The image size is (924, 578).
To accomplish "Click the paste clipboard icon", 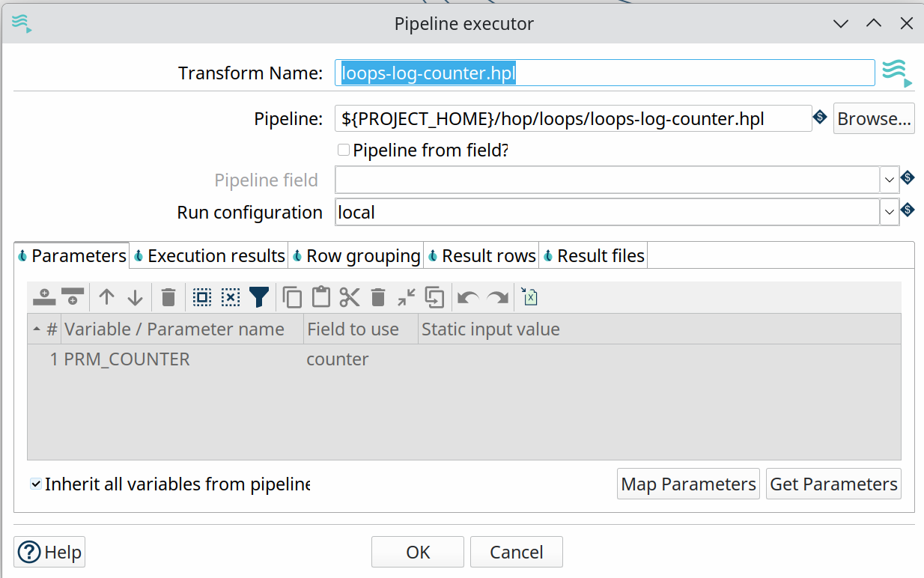I will click(321, 297).
